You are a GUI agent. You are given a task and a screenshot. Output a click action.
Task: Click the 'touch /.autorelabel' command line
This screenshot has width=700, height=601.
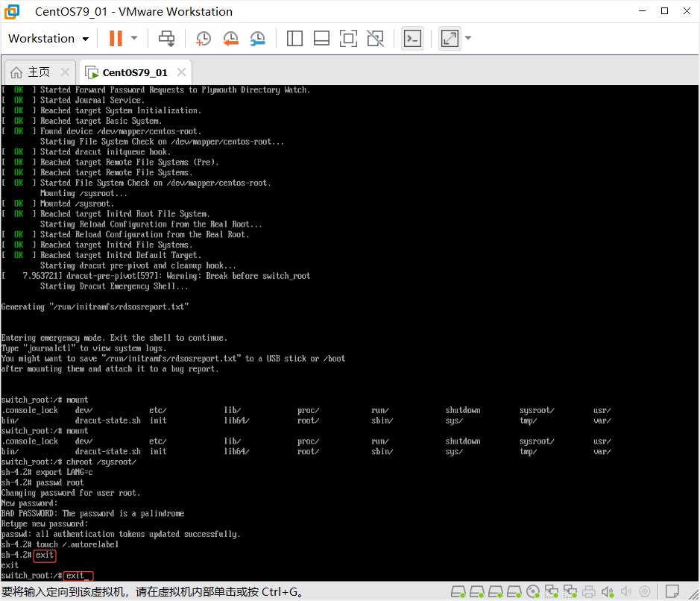(x=60, y=545)
